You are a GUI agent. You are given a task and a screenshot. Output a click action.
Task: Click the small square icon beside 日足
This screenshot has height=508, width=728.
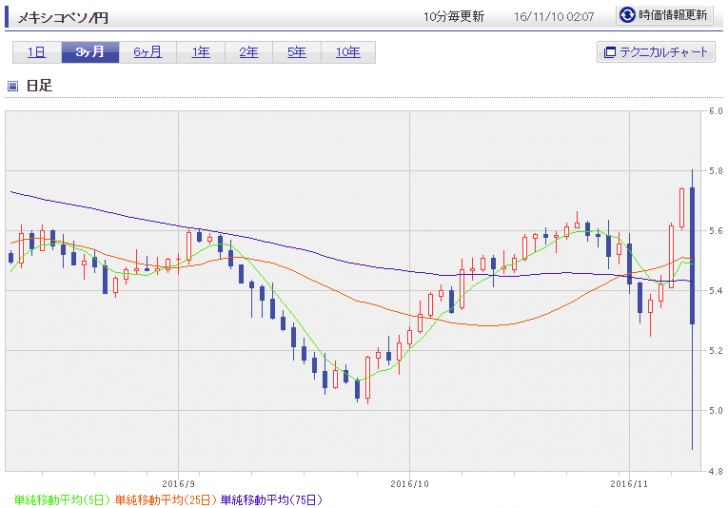[13, 86]
